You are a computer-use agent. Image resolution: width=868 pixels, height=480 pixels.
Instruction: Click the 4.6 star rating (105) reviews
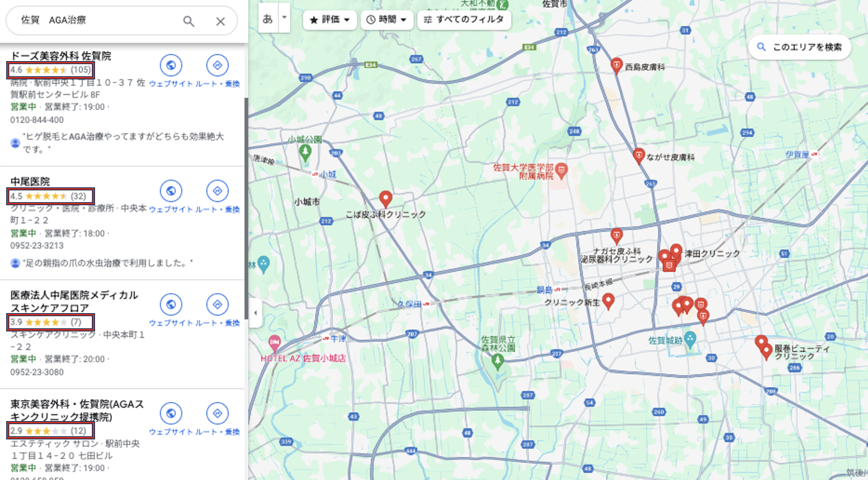pos(50,70)
